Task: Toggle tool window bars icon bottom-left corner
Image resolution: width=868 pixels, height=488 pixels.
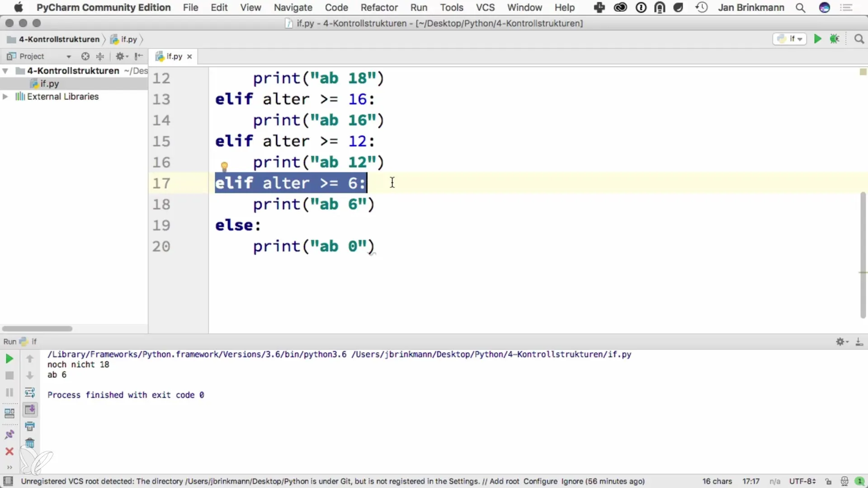Action: coord(8,481)
